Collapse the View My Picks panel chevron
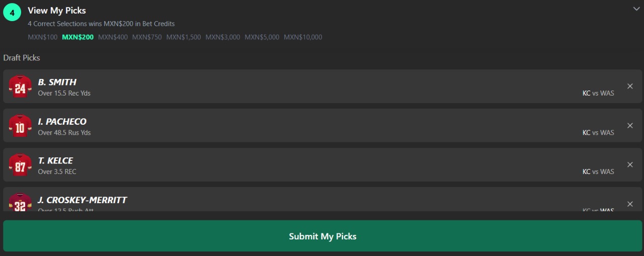The image size is (644, 256). 636,9
